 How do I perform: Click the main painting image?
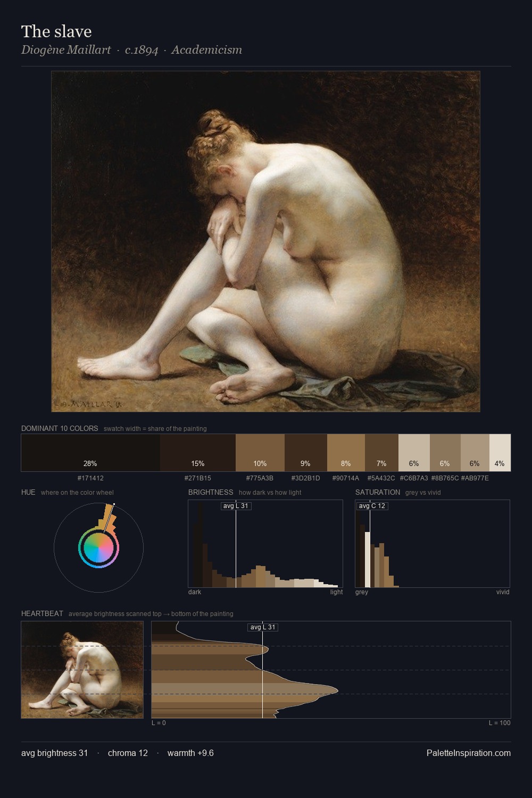[265, 242]
